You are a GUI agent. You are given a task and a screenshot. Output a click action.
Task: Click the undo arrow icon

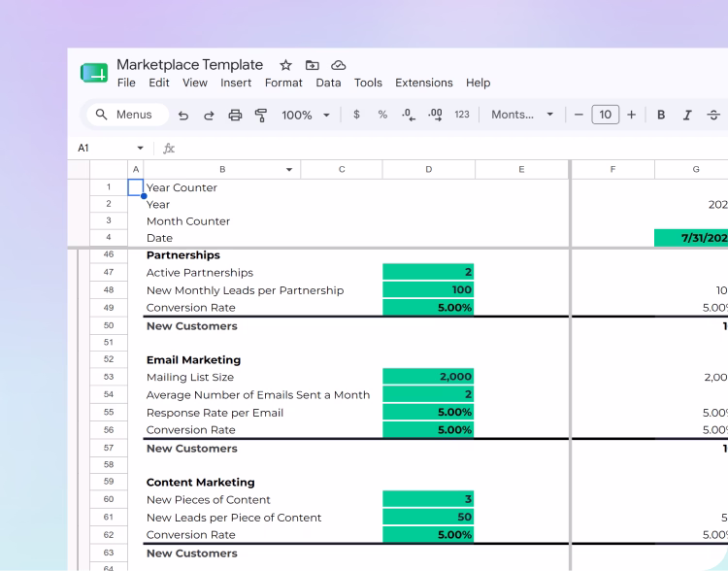183,116
